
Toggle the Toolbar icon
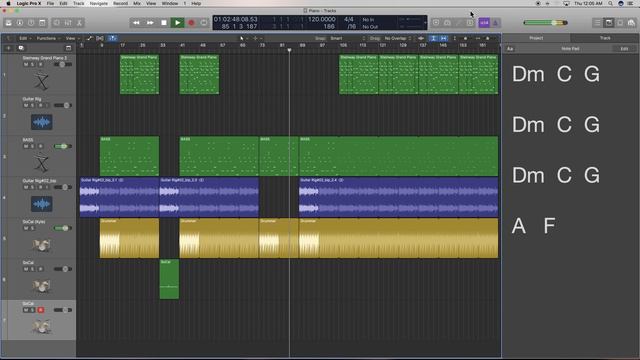point(42,23)
